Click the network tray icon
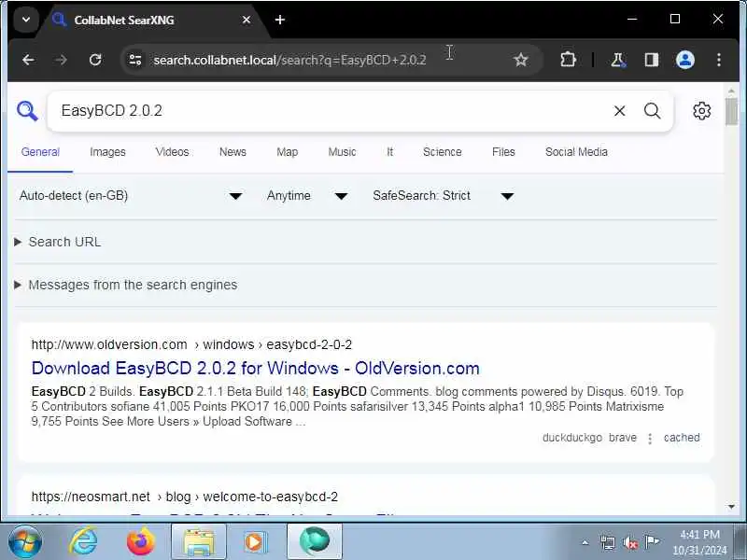This screenshot has width=747, height=560. pos(608,542)
